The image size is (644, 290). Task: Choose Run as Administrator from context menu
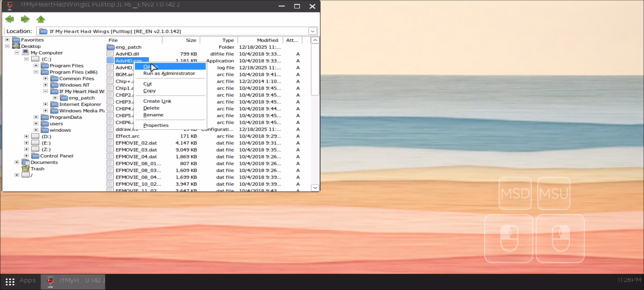[169, 73]
